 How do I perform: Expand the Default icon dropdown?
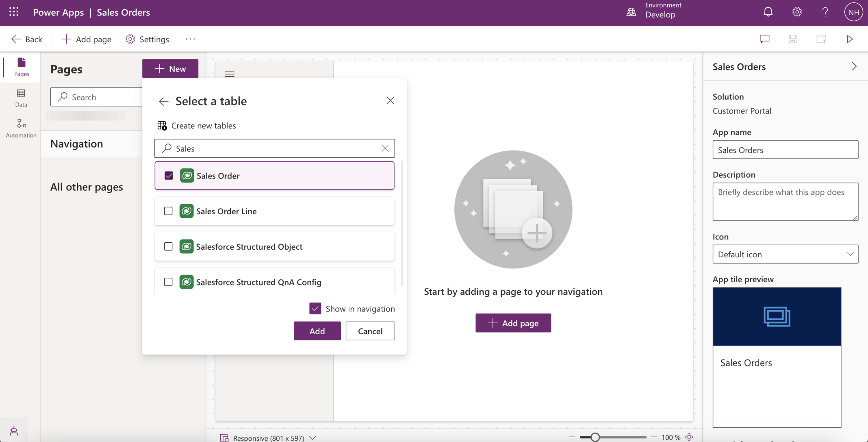tap(785, 254)
